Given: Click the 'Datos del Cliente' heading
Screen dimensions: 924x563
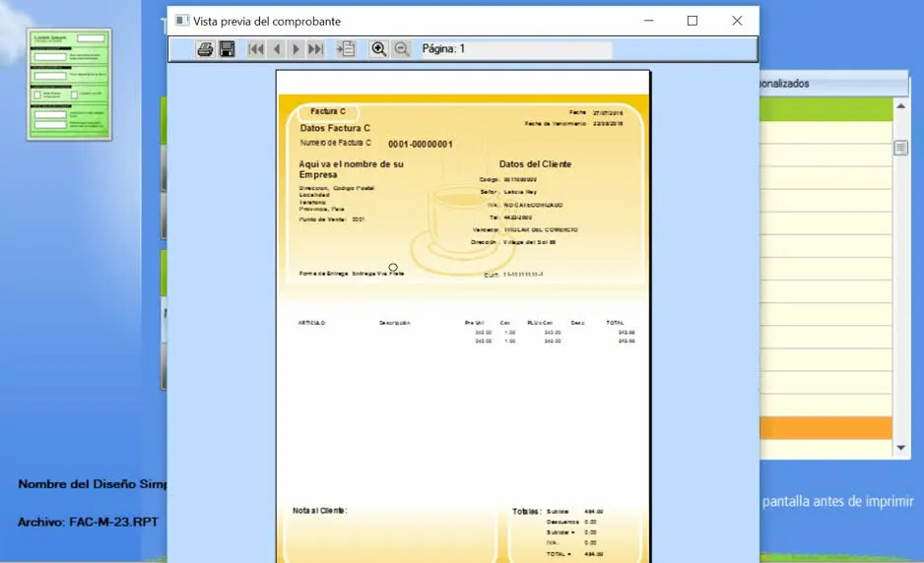Looking at the screenshot, I should [535, 164].
